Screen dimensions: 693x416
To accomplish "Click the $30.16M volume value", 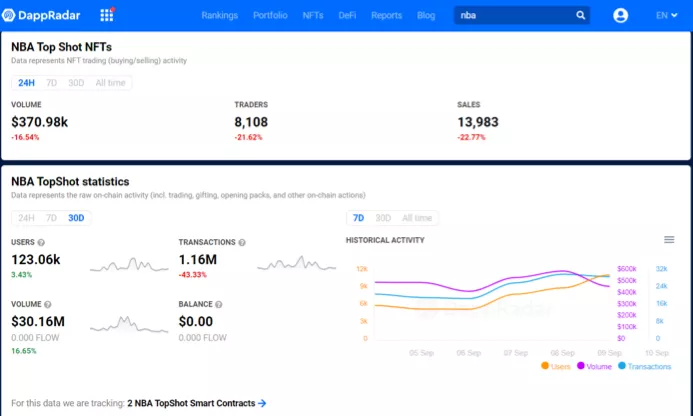I will [x=38, y=321].
